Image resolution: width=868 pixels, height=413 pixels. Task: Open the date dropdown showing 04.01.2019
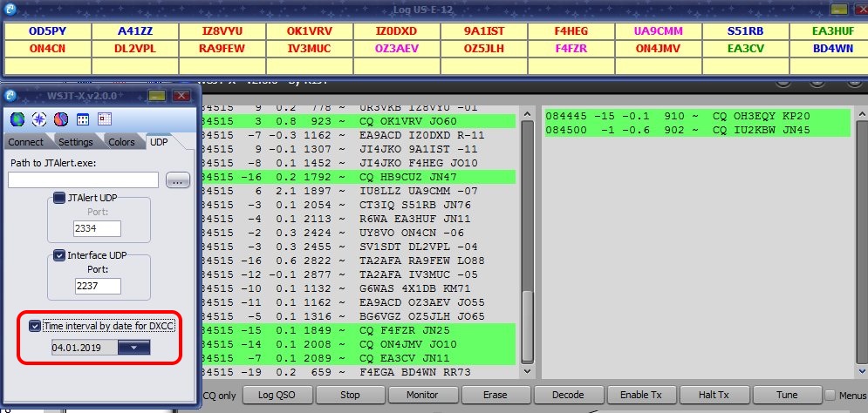coord(133,347)
